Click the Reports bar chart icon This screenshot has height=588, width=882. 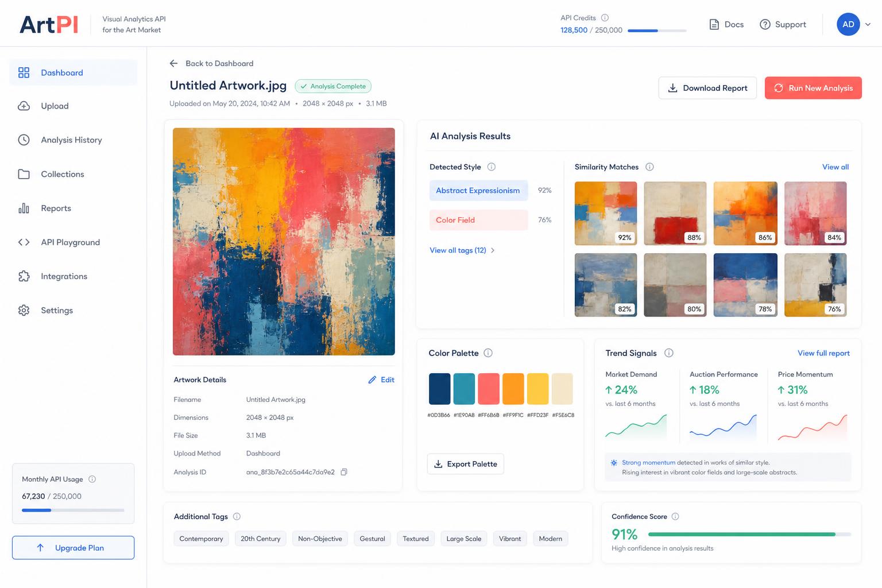coord(24,208)
